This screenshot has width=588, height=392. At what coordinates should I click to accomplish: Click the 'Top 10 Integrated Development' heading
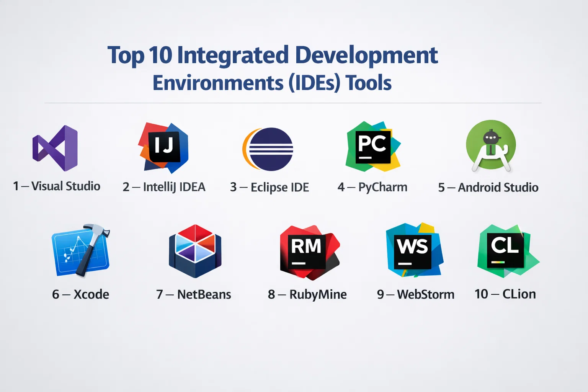272,55
